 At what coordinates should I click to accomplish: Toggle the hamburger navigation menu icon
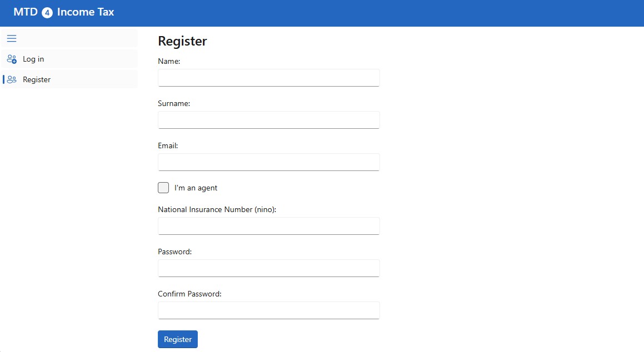[x=12, y=38]
